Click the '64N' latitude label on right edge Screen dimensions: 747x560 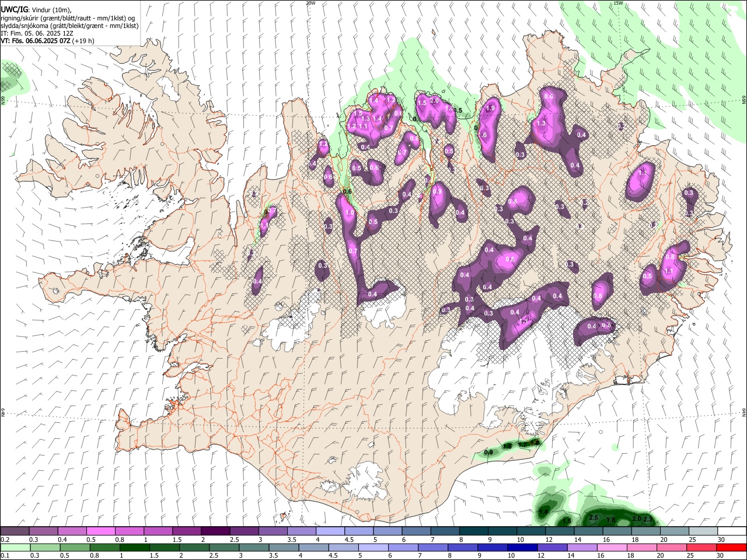pos(744,412)
